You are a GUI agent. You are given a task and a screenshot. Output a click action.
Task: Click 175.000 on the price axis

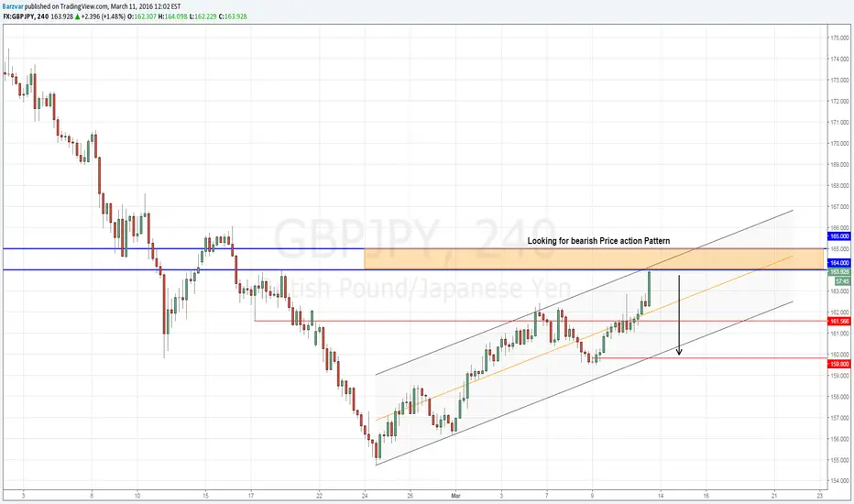pos(839,38)
